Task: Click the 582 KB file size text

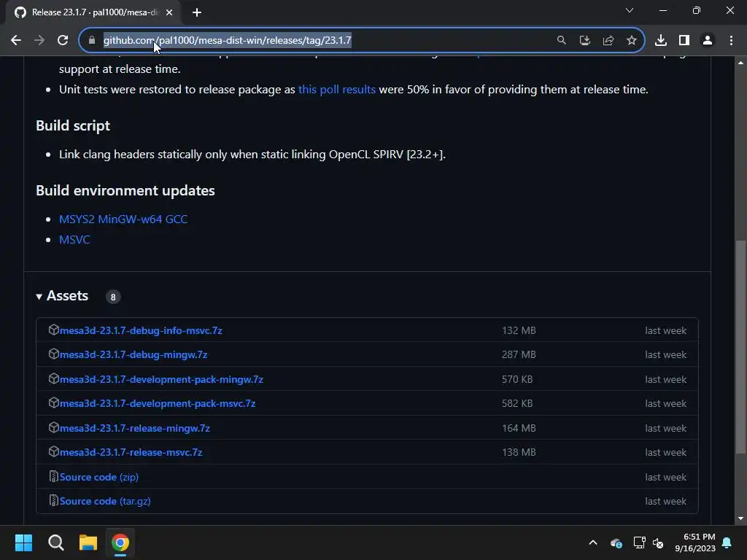Action: tap(517, 403)
